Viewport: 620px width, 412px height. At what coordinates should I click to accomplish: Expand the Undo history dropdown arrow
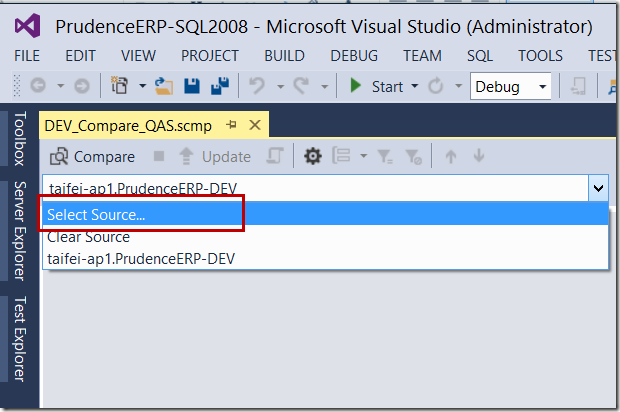[x=280, y=86]
